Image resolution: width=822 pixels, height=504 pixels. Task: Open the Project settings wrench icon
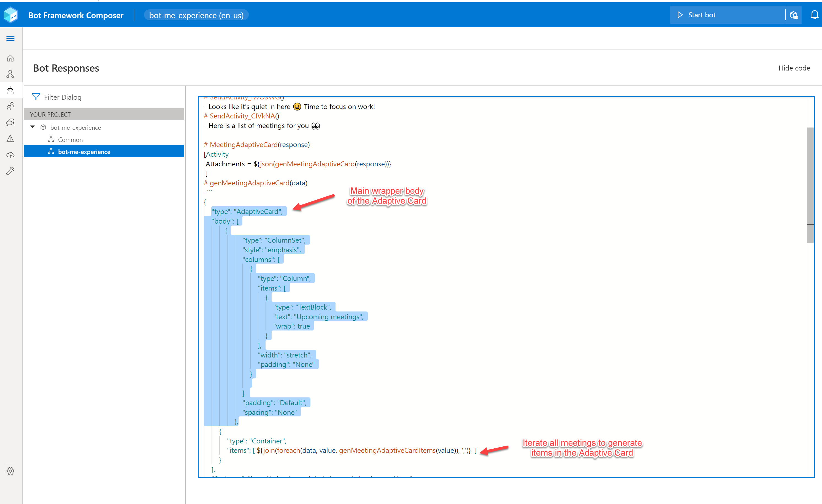pos(10,171)
